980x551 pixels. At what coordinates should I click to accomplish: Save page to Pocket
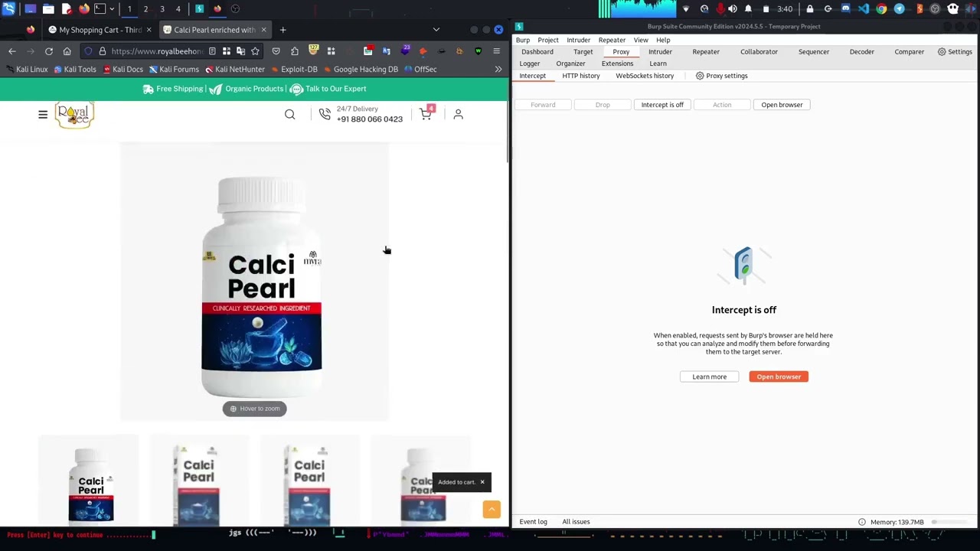tap(276, 51)
